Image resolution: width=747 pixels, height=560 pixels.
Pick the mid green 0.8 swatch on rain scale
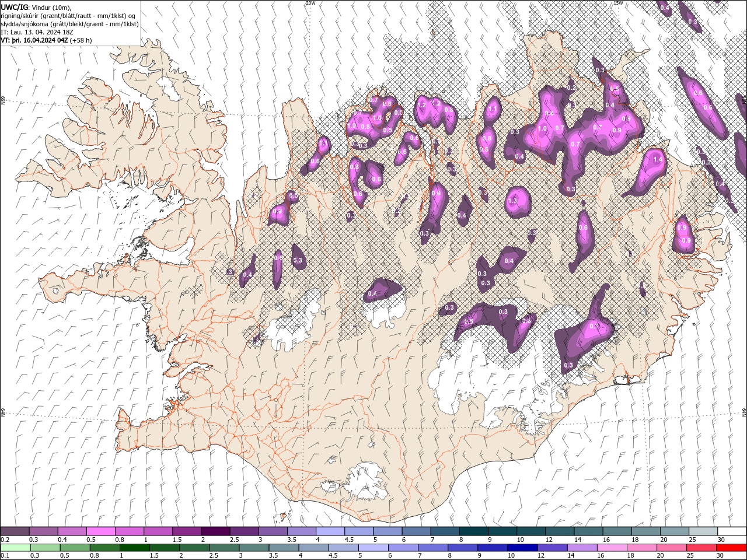105,548
